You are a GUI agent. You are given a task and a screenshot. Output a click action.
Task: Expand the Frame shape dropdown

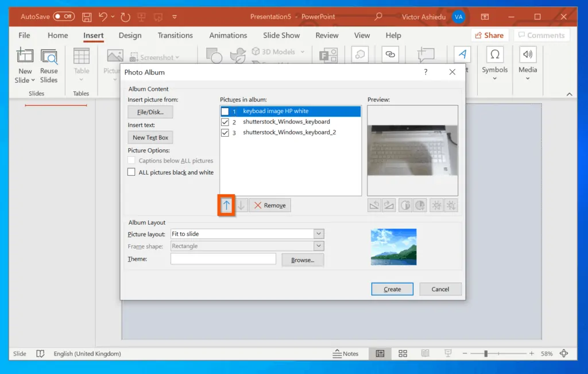coord(318,246)
